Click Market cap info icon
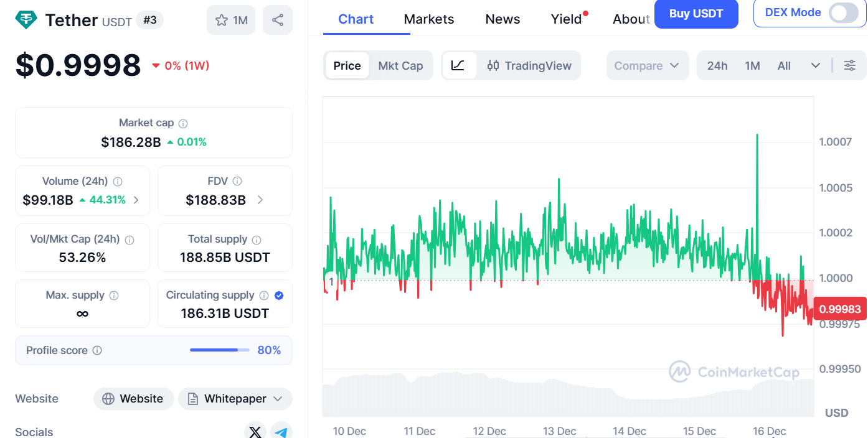The image size is (868, 438). [183, 123]
